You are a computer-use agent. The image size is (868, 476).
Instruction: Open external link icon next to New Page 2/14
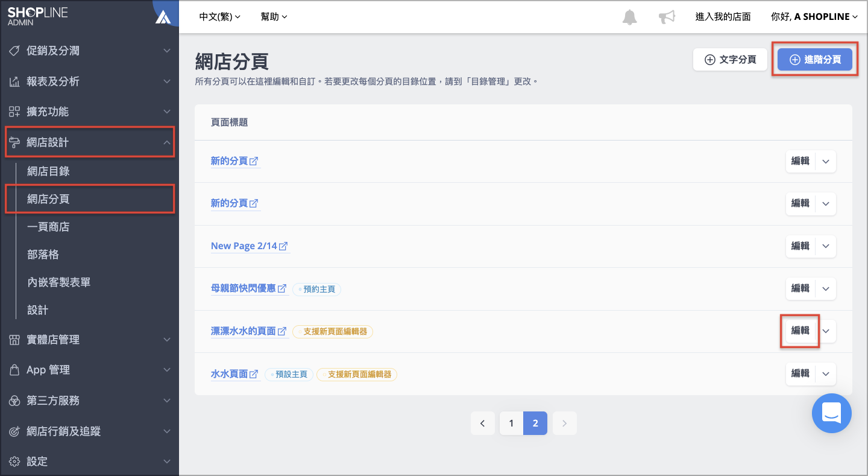283,246
